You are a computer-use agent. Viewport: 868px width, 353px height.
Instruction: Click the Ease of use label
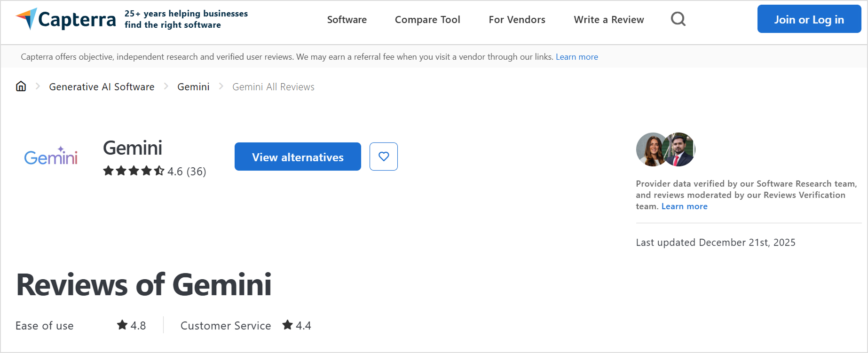click(x=45, y=326)
